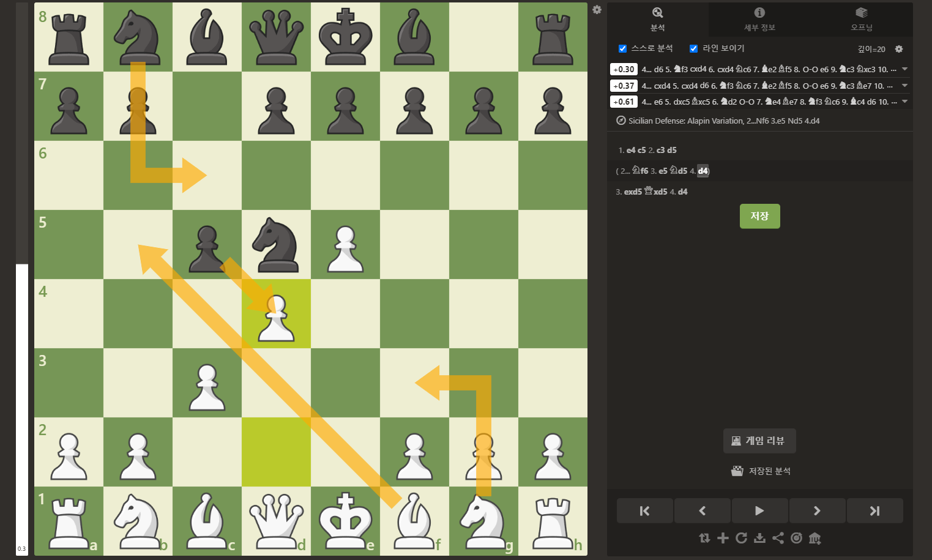Select the white bishop on f1
Image resolution: width=932 pixels, height=560 pixels.
tap(414, 521)
